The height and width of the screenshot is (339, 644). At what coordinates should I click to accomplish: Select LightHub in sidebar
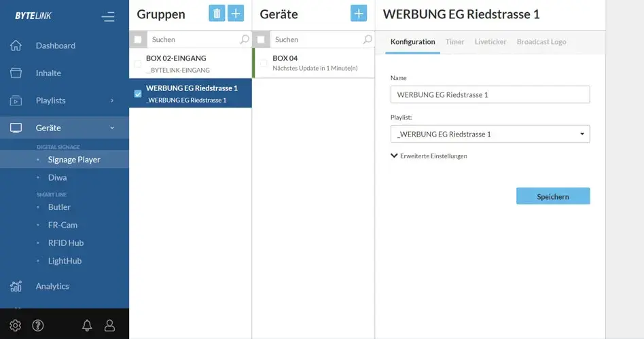pyautogui.click(x=65, y=261)
